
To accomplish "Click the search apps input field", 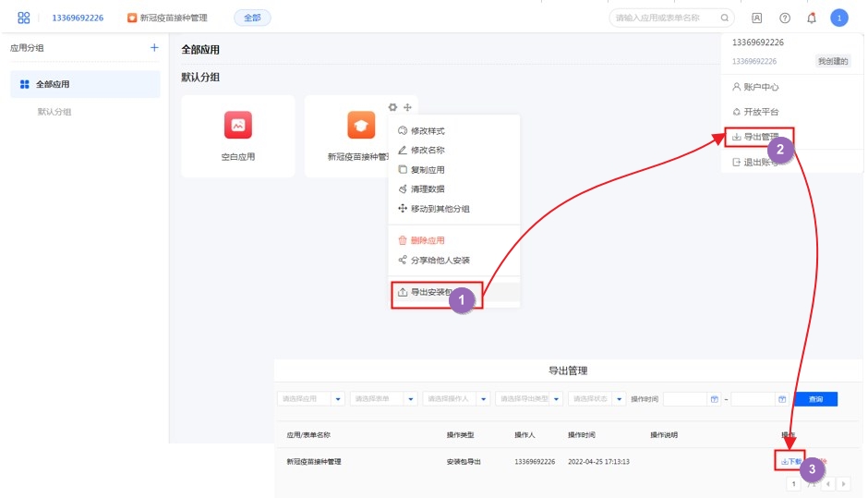I will [663, 18].
